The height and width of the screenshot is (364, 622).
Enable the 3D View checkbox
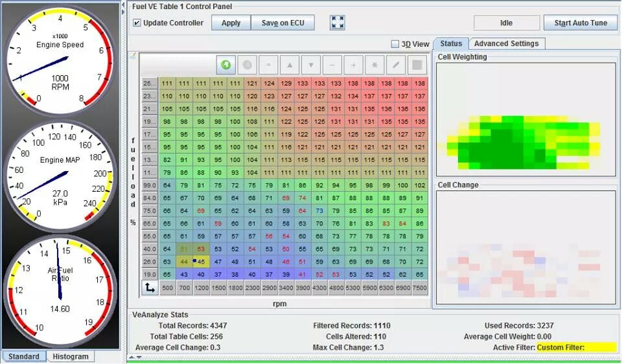(395, 44)
